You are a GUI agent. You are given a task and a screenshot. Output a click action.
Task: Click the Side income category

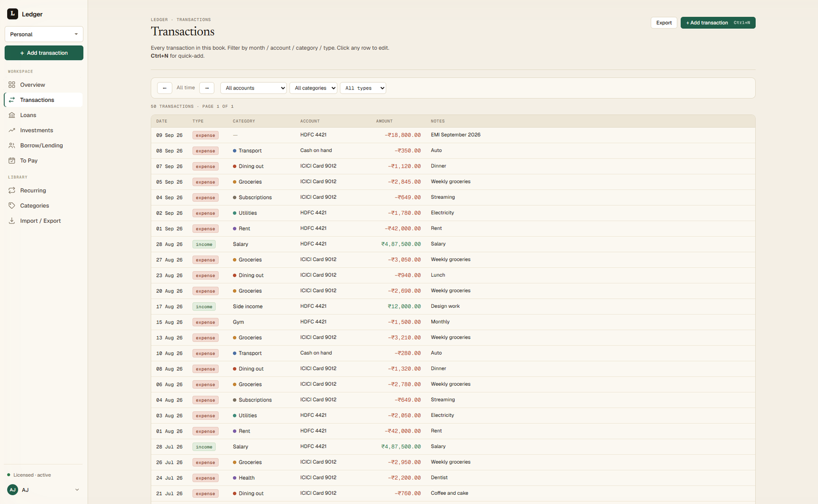click(x=248, y=307)
